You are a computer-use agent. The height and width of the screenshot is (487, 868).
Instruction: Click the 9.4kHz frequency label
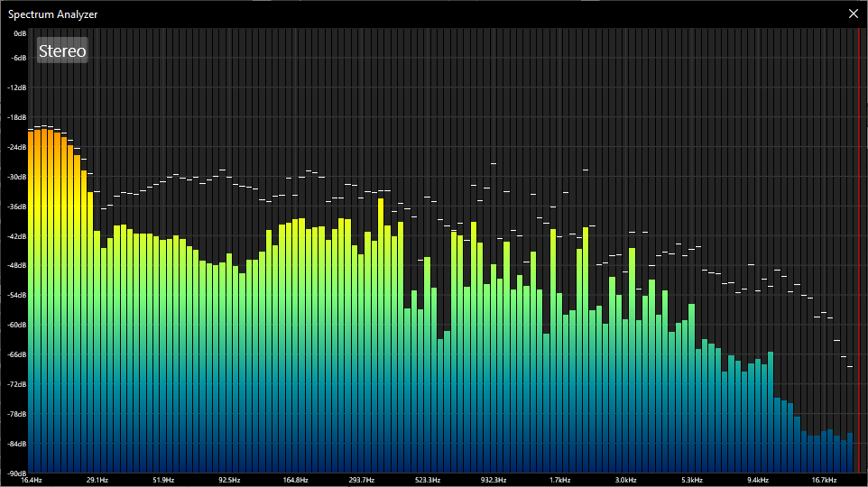point(758,481)
